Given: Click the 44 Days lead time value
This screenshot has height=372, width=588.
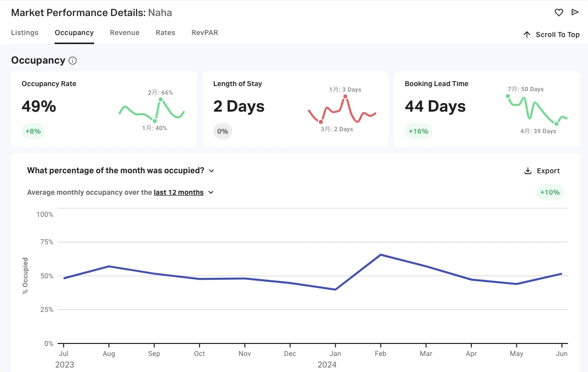Looking at the screenshot, I should click(435, 107).
